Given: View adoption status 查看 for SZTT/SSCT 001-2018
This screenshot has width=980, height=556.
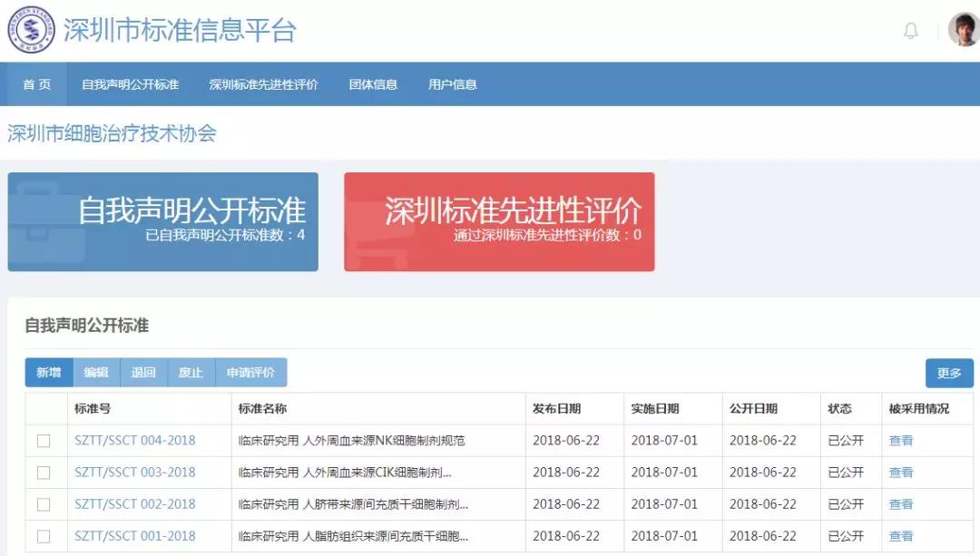Looking at the screenshot, I should tap(900, 536).
